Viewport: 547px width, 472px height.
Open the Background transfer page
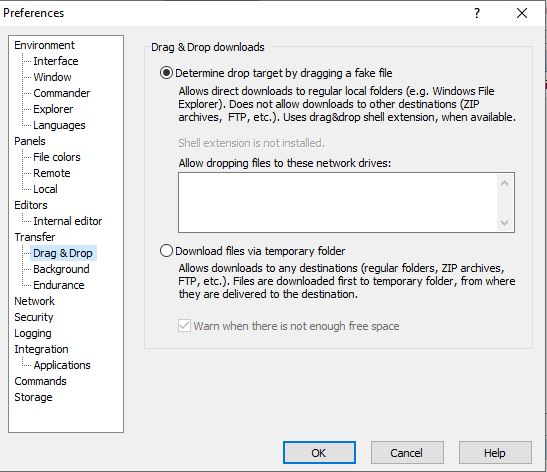[61, 269]
